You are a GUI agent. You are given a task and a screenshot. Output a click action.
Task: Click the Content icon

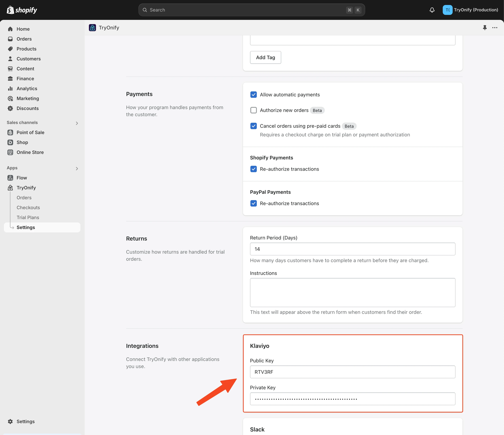click(10, 69)
